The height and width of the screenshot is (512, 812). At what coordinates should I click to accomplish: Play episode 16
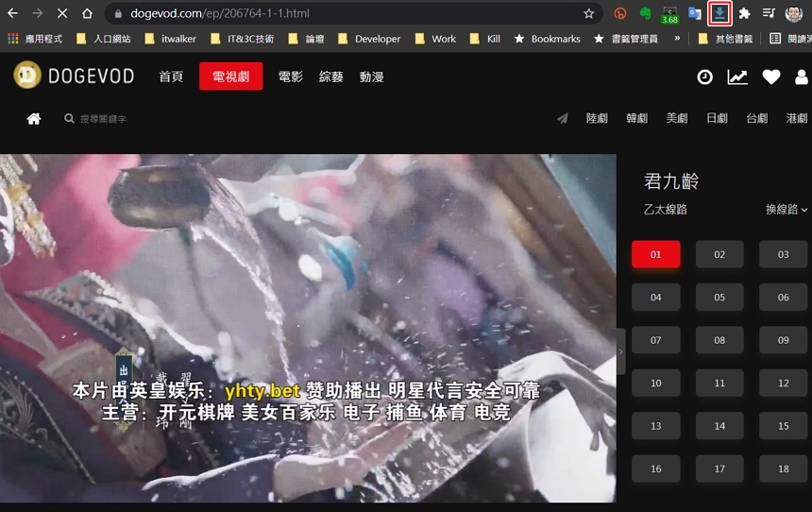click(x=655, y=469)
